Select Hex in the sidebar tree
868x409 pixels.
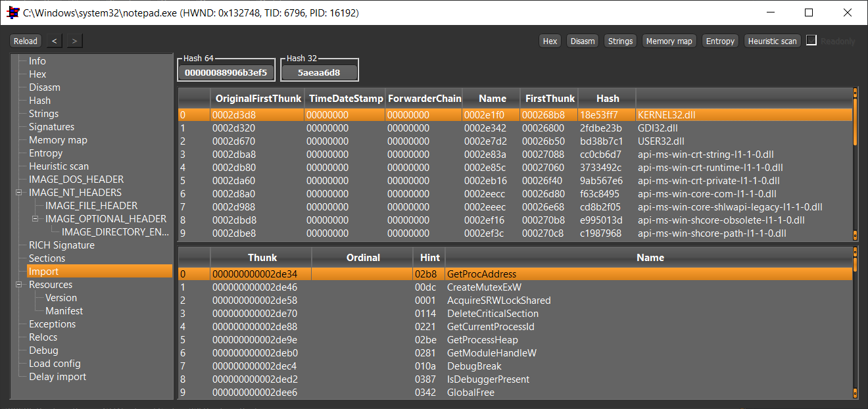(37, 74)
